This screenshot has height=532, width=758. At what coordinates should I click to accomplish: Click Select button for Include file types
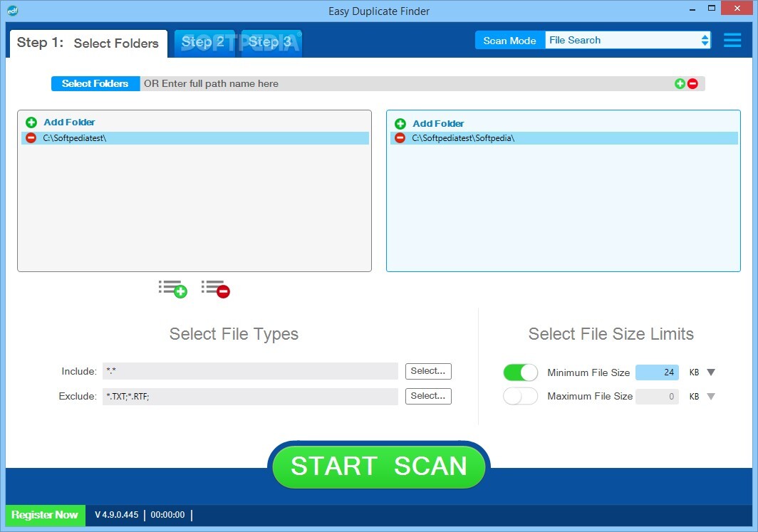pos(428,371)
